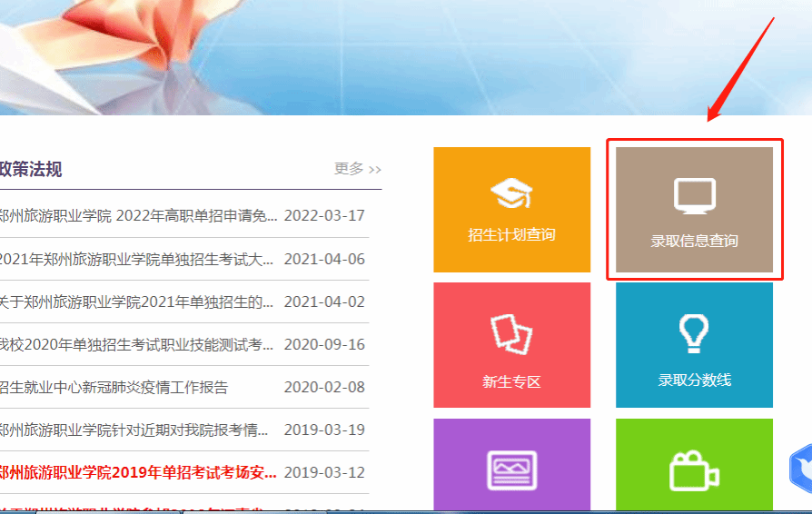812x514 pixels.
Task: Open 录取分数线 text label
Action: tap(694, 380)
